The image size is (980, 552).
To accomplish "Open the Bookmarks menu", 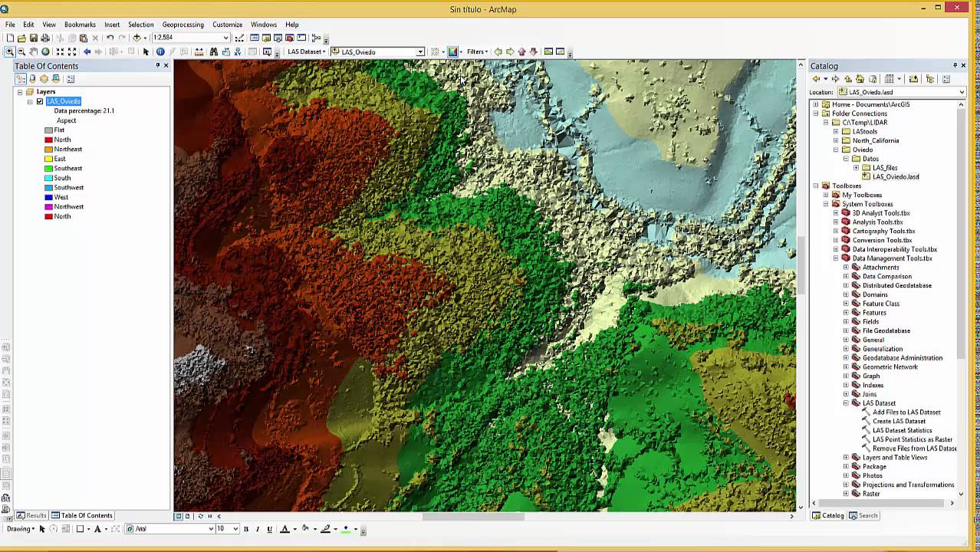I will click(80, 25).
